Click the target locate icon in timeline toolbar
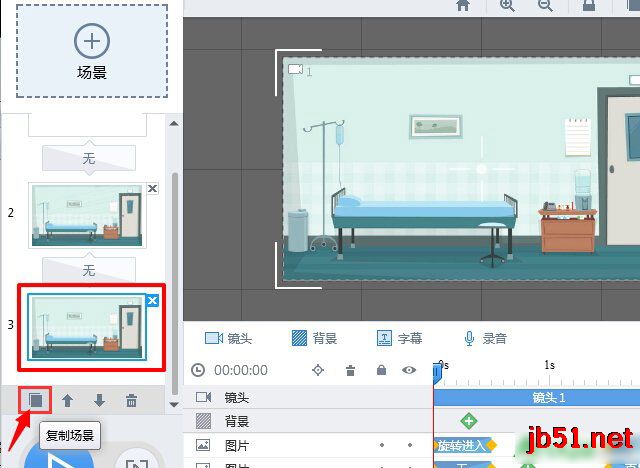Viewport: 640px width, 468px height. [318, 370]
